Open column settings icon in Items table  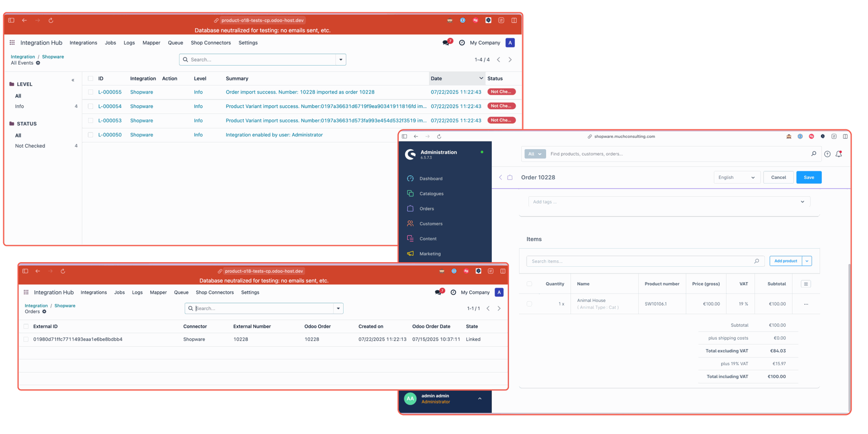pos(806,284)
